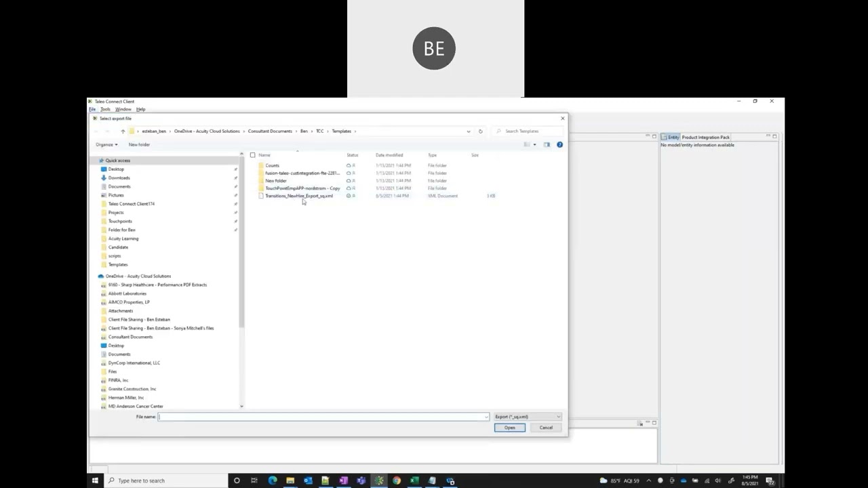Open Cortana circle icon on taskbar
The width and height of the screenshot is (868, 488).
coord(237,481)
